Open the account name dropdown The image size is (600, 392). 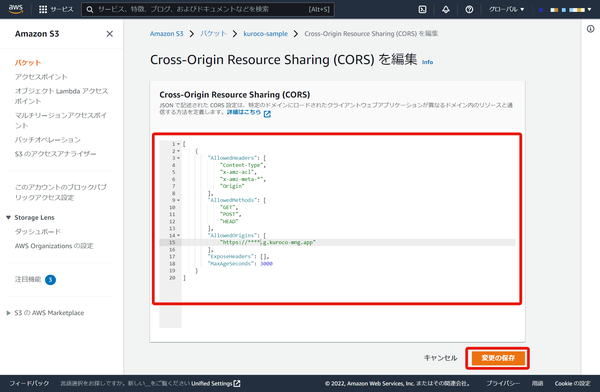pyautogui.click(x=565, y=9)
